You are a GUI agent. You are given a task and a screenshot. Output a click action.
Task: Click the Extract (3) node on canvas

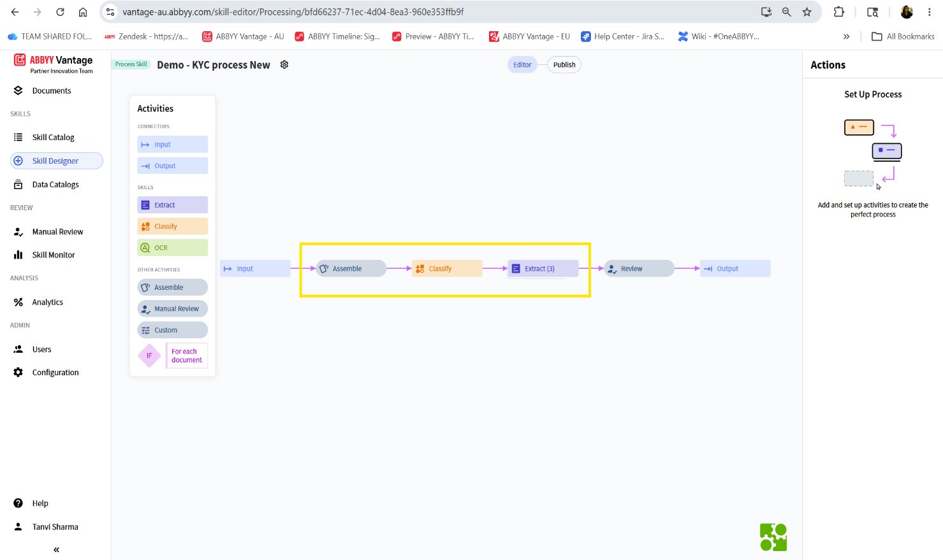(x=543, y=268)
